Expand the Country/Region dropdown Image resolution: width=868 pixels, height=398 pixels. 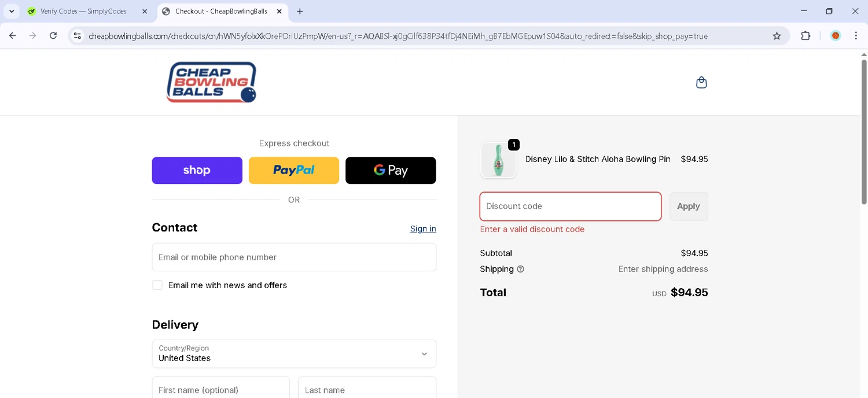[294, 353]
